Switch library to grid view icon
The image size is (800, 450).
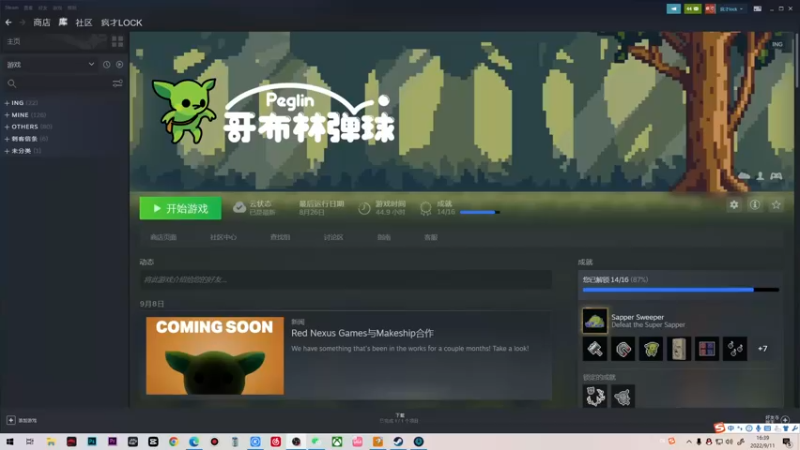[x=117, y=41]
